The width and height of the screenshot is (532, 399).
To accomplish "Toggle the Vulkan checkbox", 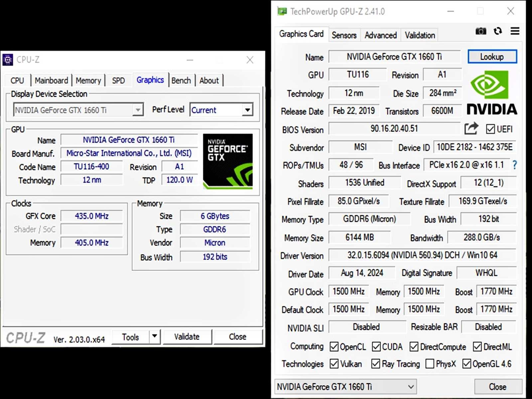I will click(334, 364).
